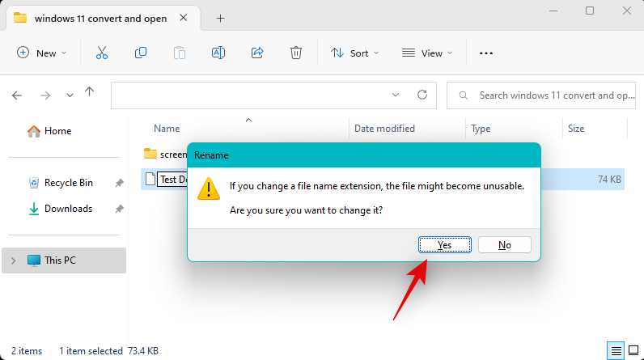The image size is (644, 360).
Task: Close the windows 11 convert tab
Action: [x=183, y=18]
